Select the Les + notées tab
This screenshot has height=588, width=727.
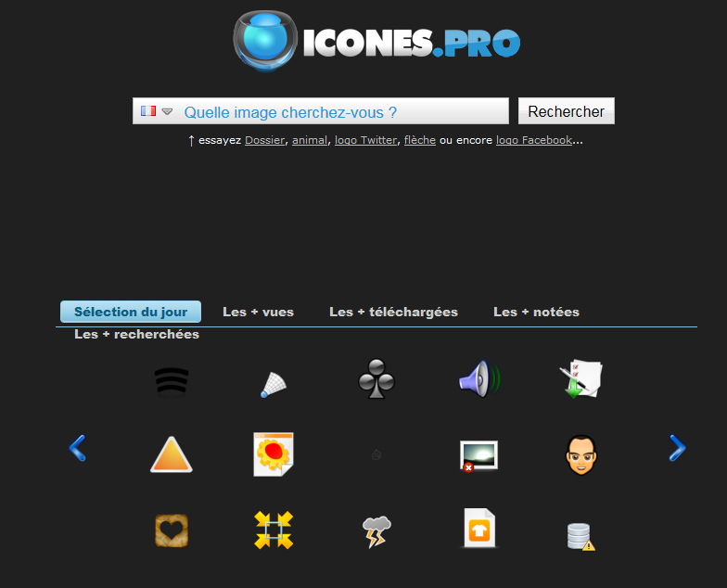pyautogui.click(x=536, y=312)
